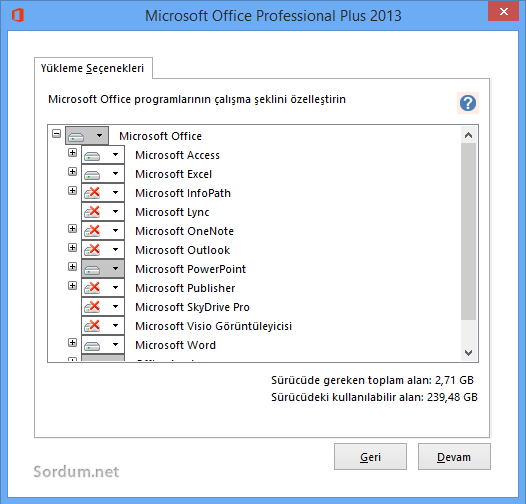Open install state dropdown for Visio Görüntüleyicisi
The width and height of the screenshot is (526, 504).
[x=103, y=325]
